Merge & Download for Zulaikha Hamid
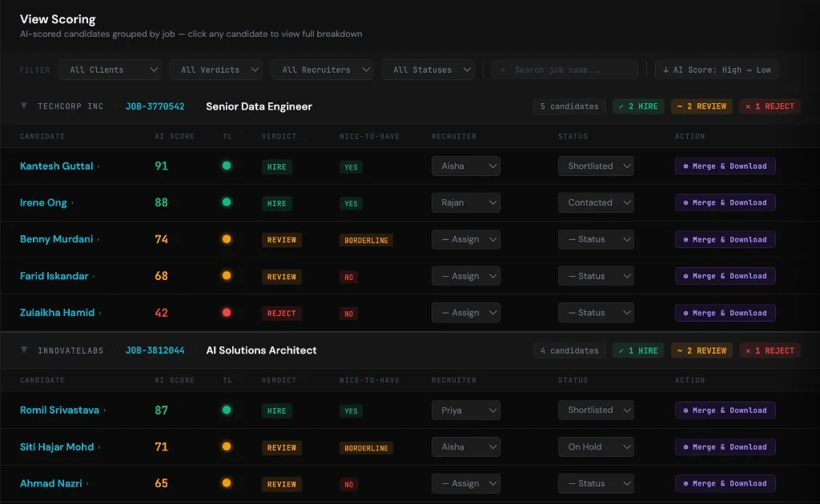 click(725, 313)
